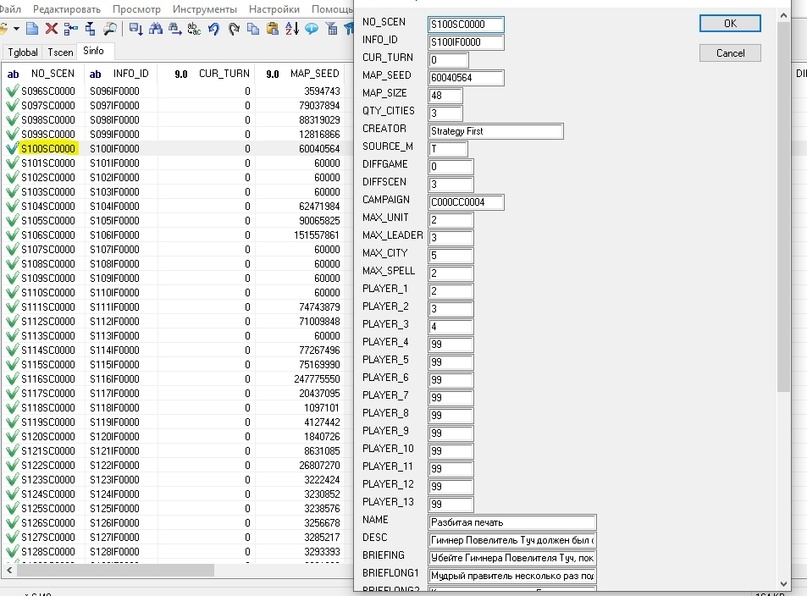Click the redo arrow icon
Screen dimensions: 807x596
(x=232, y=29)
